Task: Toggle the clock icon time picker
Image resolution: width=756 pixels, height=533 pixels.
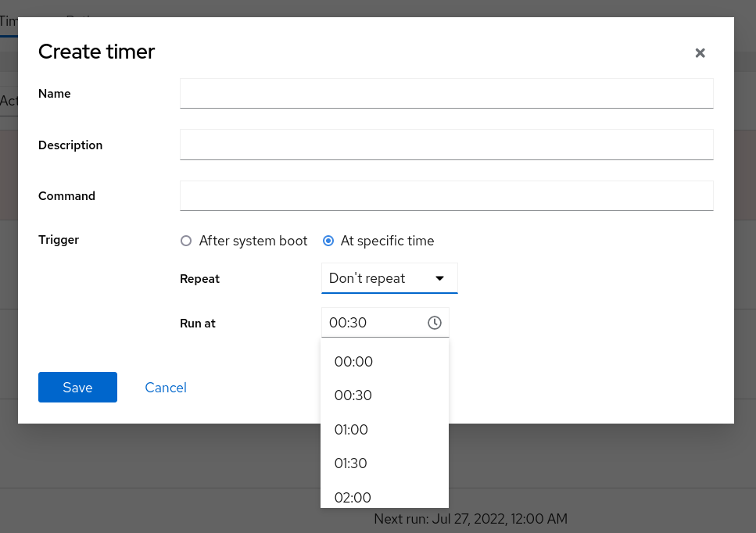Action: tap(435, 323)
